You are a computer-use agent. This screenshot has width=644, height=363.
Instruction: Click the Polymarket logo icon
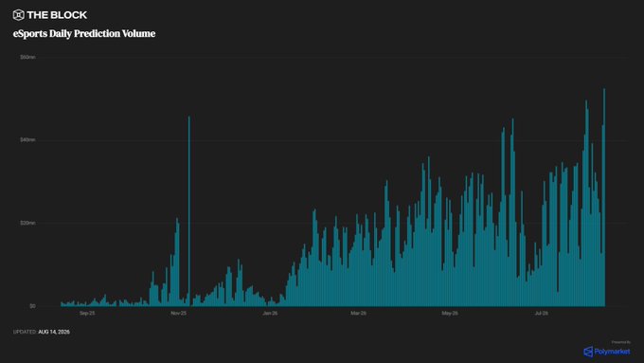(x=588, y=352)
